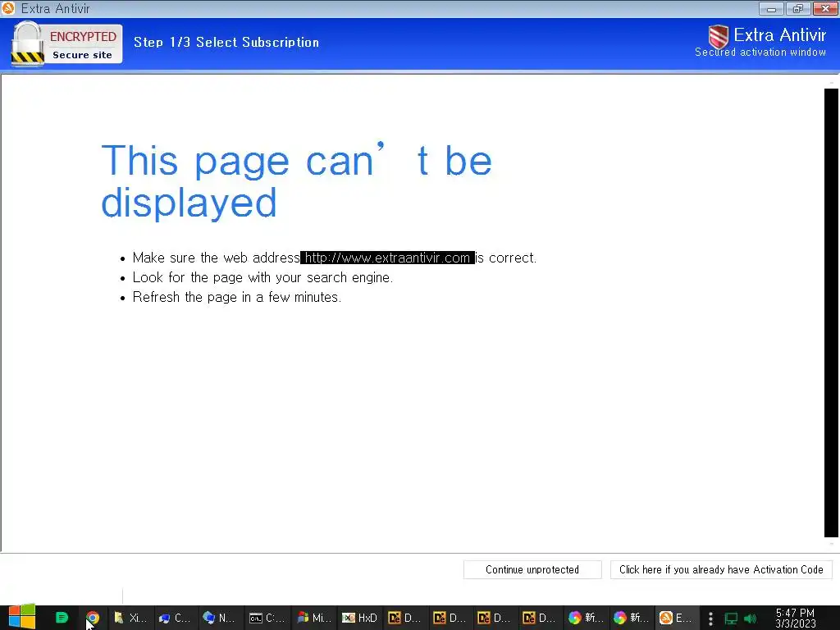
Task: Open the Windows Start menu
Action: click(x=21, y=617)
